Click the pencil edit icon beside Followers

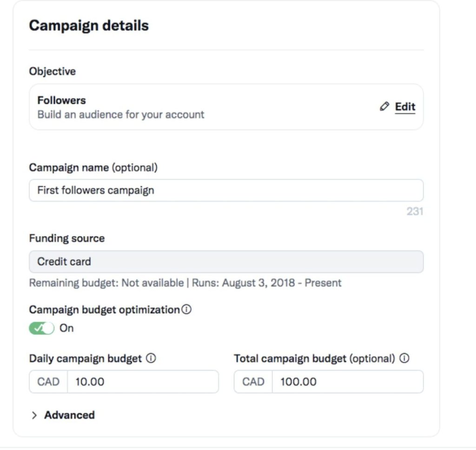pyautogui.click(x=384, y=106)
